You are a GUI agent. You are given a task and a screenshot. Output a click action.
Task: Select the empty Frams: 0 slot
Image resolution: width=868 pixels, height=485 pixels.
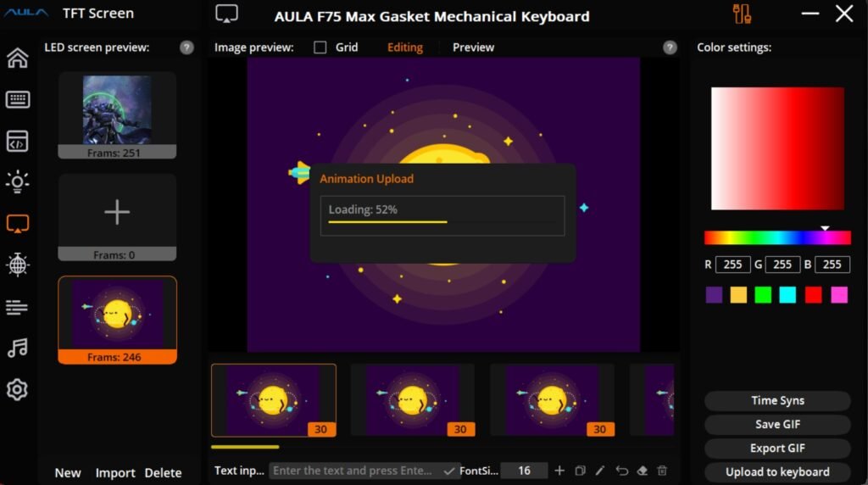tap(117, 217)
